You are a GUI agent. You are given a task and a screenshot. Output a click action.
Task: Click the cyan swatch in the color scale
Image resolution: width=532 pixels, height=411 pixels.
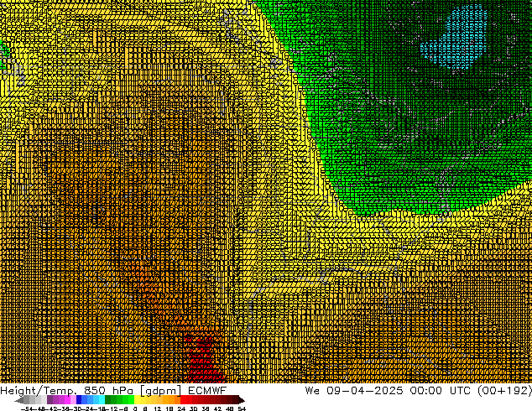point(102,400)
